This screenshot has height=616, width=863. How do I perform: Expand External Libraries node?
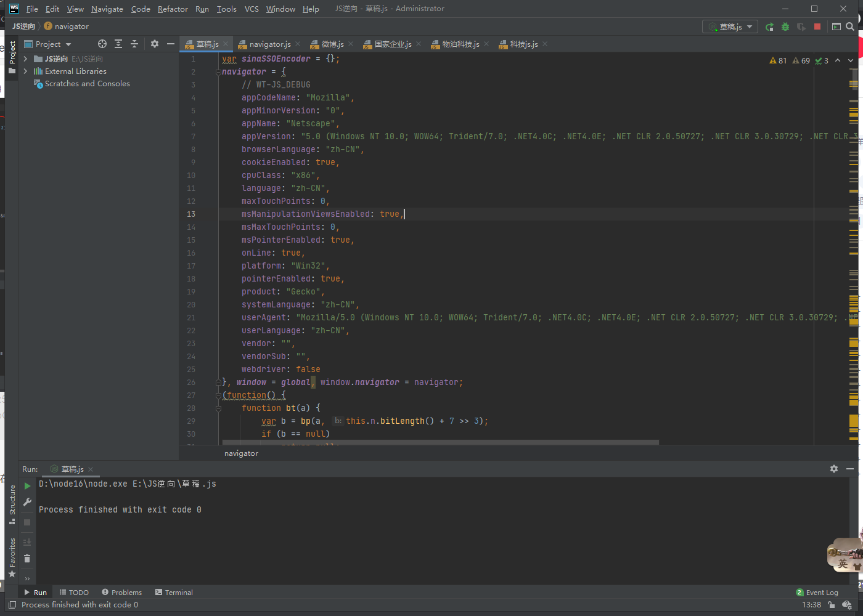25,71
